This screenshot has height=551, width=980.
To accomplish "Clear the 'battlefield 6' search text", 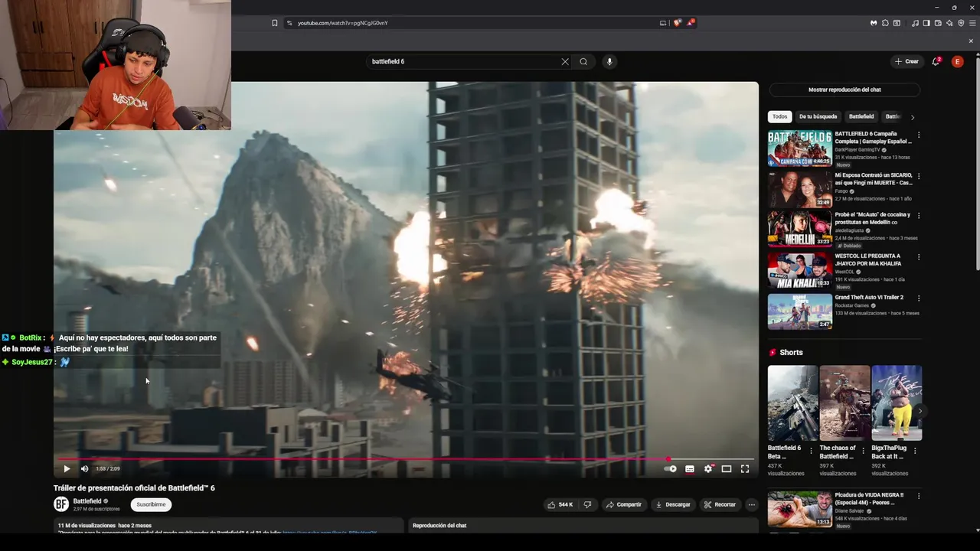I will pyautogui.click(x=565, y=61).
